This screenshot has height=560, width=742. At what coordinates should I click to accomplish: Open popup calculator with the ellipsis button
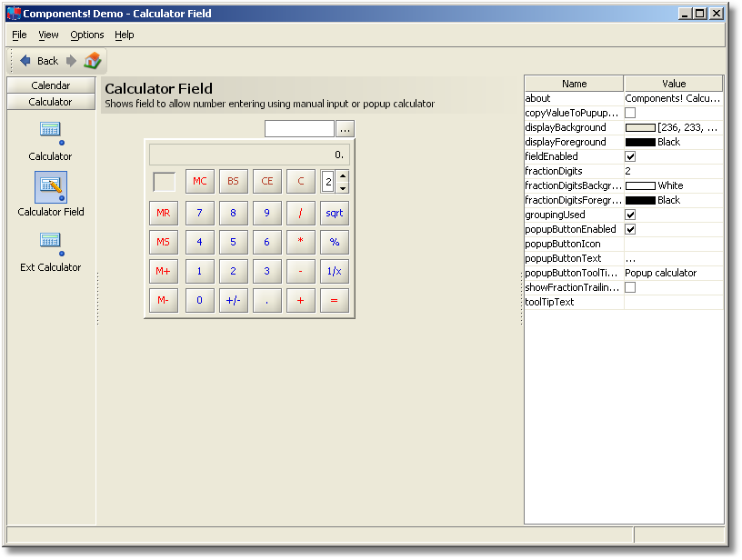point(345,129)
